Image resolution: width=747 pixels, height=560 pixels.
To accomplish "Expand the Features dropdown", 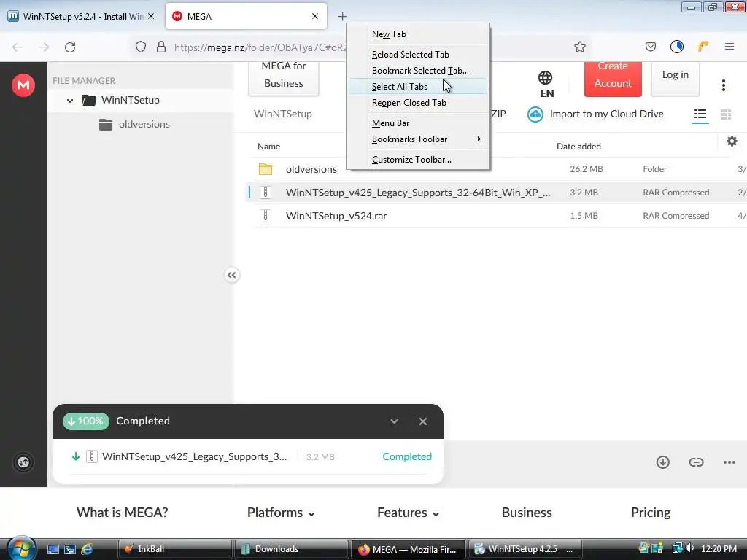I will click(409, 513).
